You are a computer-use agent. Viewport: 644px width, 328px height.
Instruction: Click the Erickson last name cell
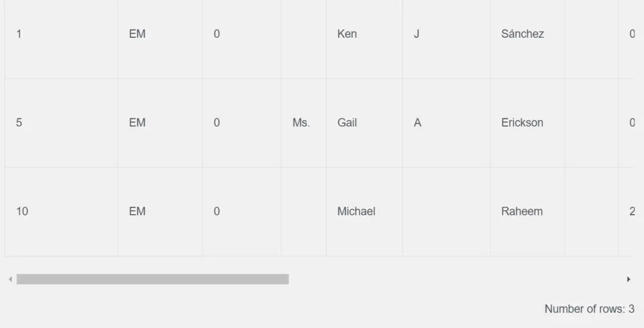tap(528, 123)
